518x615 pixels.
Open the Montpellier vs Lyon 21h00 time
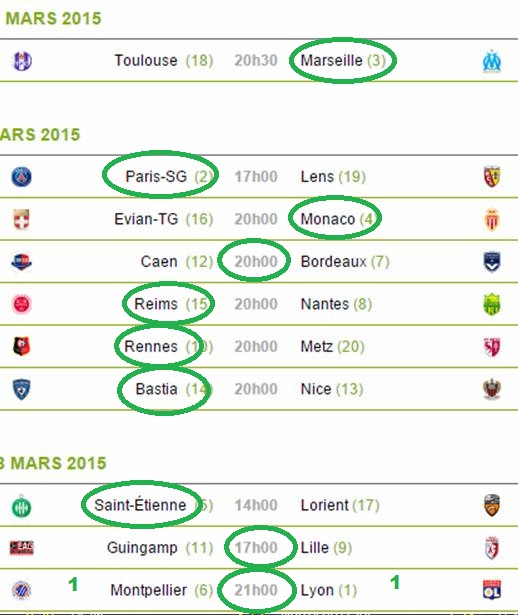256,590
